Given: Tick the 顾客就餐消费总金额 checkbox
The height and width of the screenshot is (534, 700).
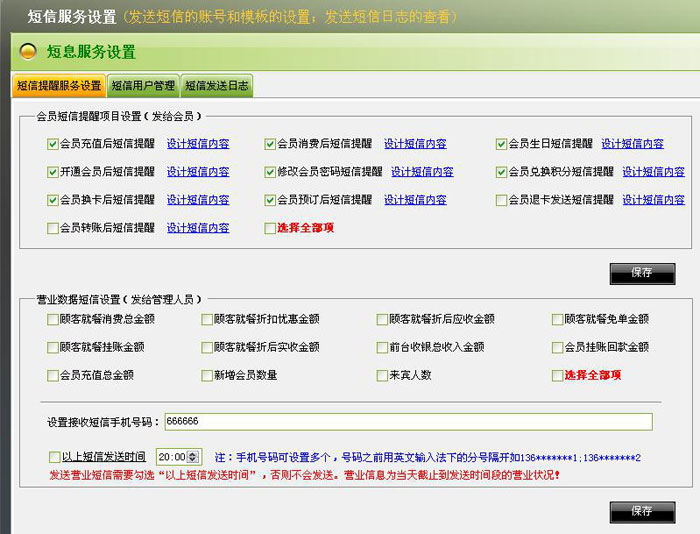Looking at the screenshot, I should pyautogui.click(x=53, y=320).
